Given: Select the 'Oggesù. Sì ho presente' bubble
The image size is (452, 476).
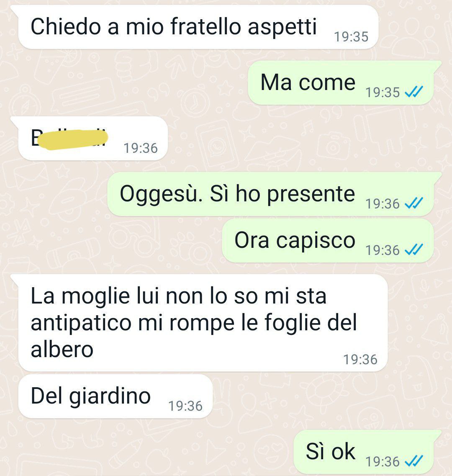Looking at the screenshot, I should point(270,194).
